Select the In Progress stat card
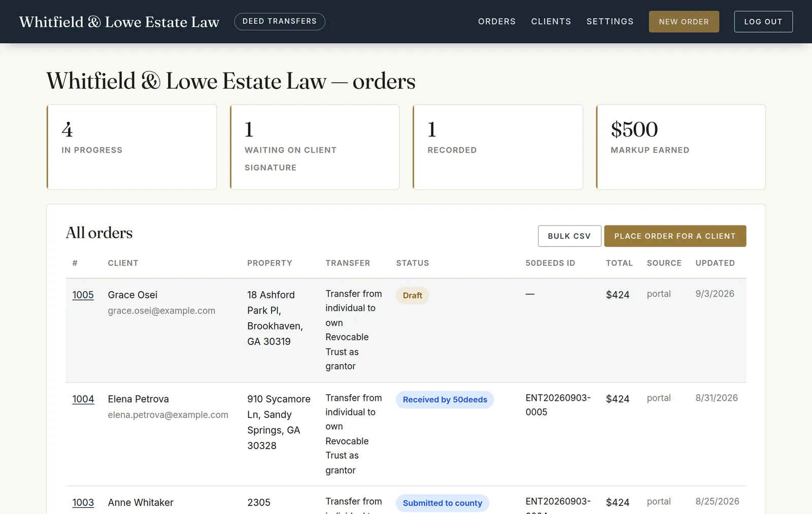 click(x=131, y=147)
